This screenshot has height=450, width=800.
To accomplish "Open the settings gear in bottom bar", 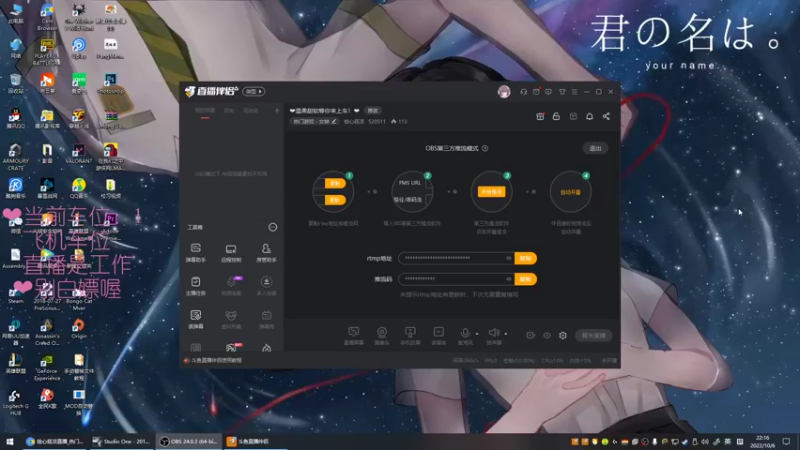I will coord(563,335).
